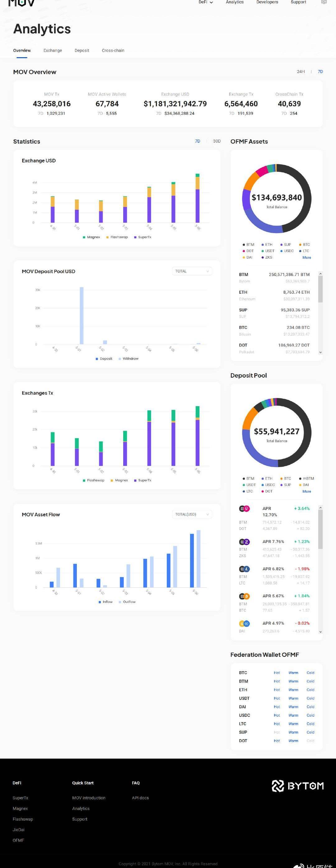The height and width of the screenshot is (868, 336).
Task: Click DAI pair icon APR 4.97%
Action: tap(244, 623)
